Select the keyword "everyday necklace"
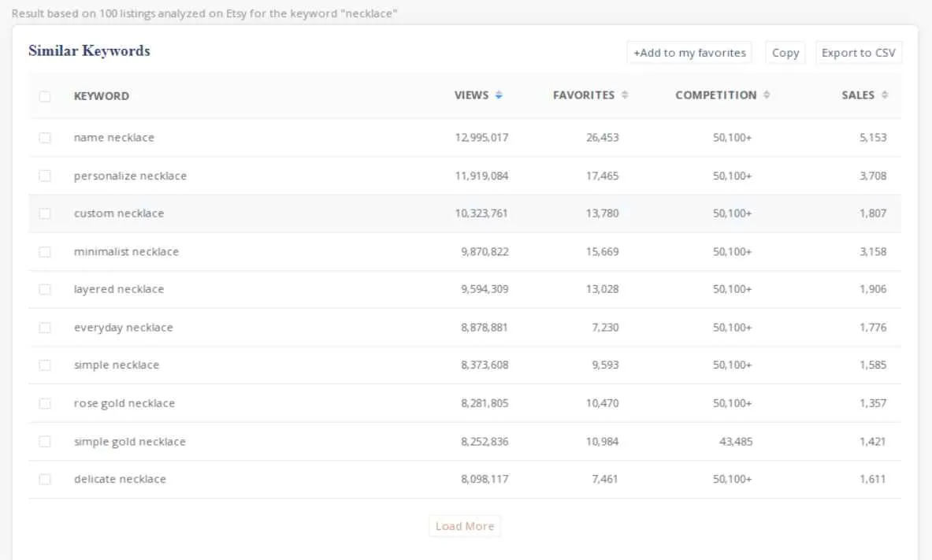Image resolution: width=932 pixels, height=560 pixels. click(x=123, y=328)
